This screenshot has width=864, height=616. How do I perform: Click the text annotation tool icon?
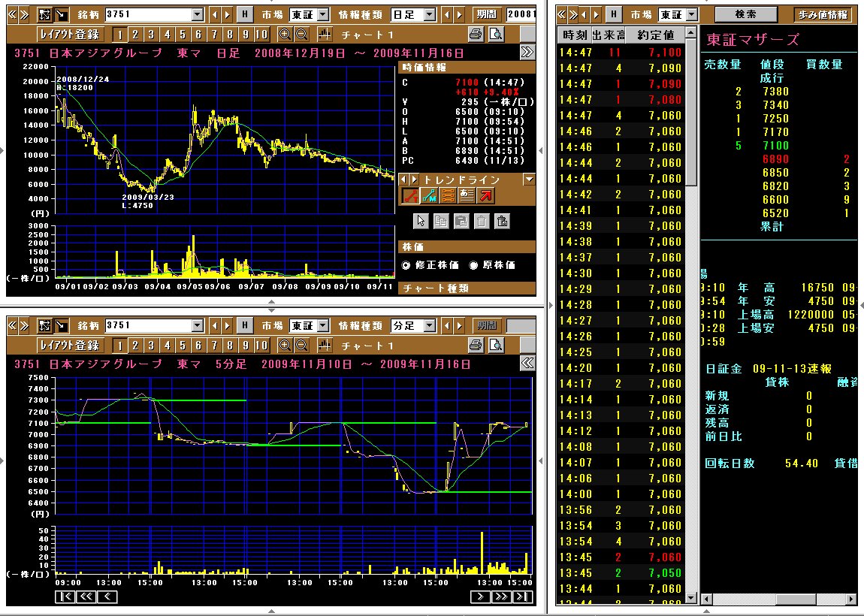[467, 196]
